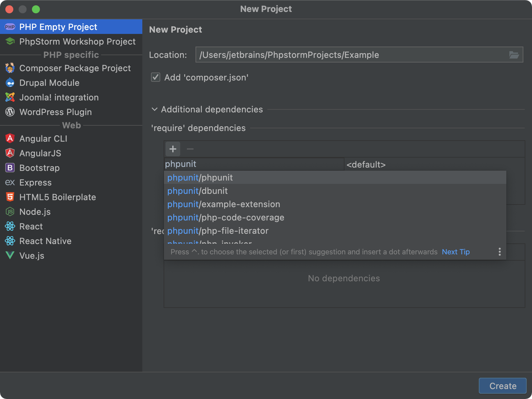Click the WordPress Plugin icon
532x399 pixels.
[x=10, y=112]
